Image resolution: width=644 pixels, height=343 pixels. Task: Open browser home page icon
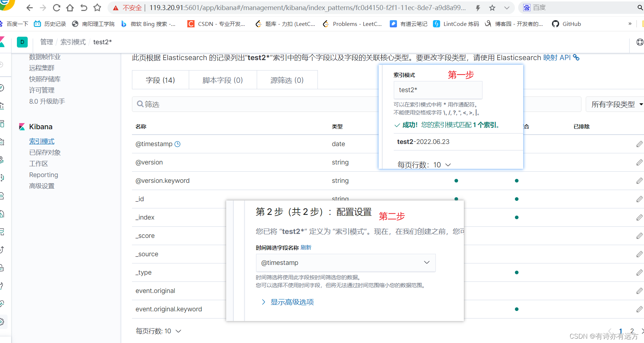click(70, 8)
